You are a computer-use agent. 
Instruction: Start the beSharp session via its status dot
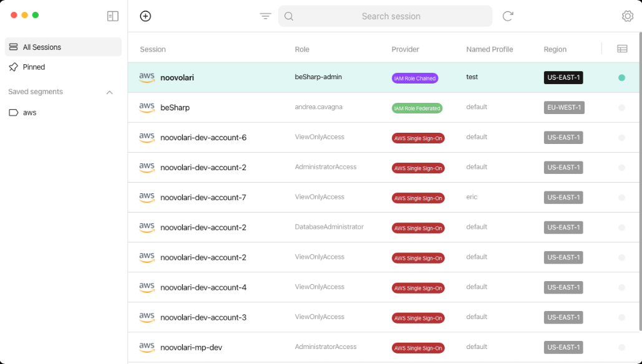(x=621, y=107)
